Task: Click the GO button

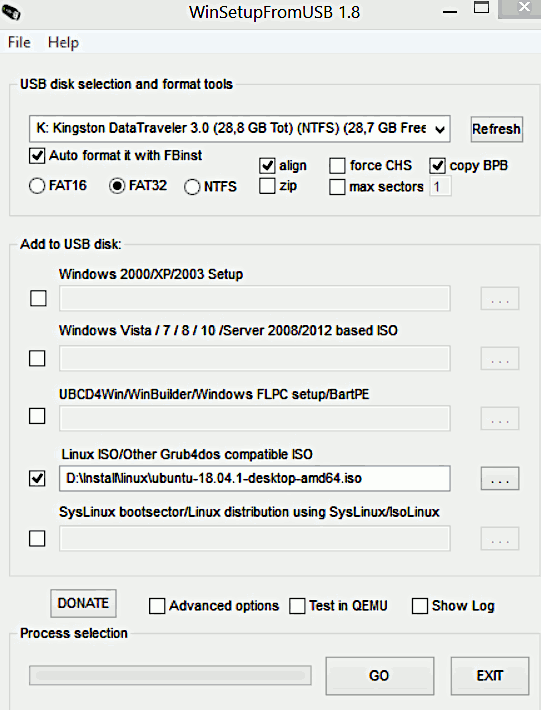Action: point(380,676)
